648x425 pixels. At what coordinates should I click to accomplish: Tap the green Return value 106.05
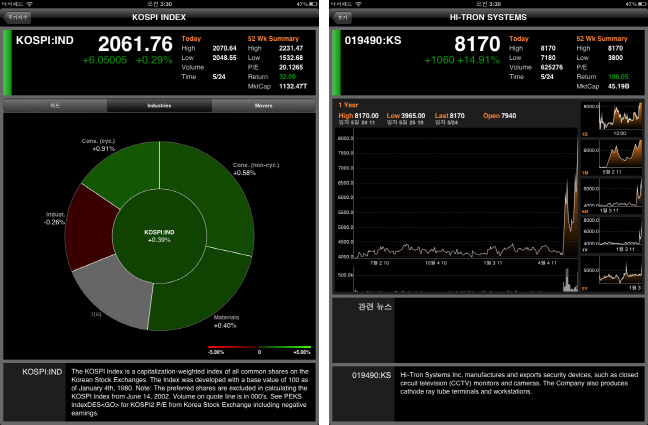pos(618,77)
